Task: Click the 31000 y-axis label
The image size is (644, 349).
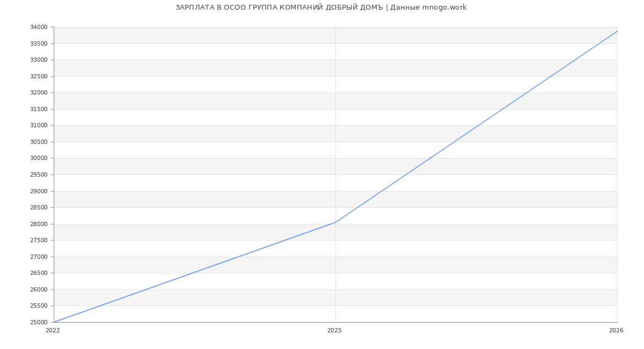Action: click(39, 126)
